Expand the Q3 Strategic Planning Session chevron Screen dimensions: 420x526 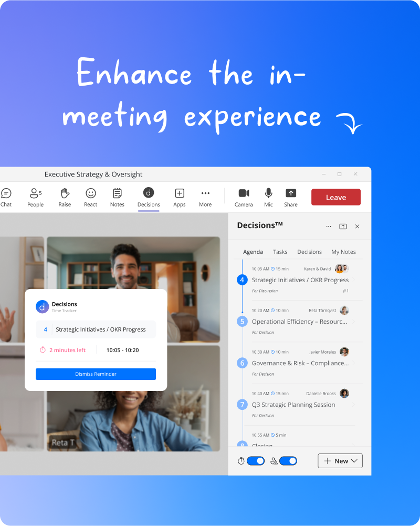tap(354, 405)
